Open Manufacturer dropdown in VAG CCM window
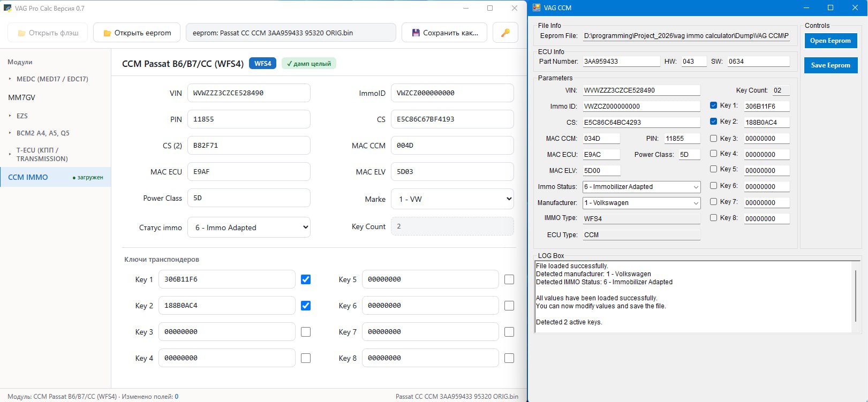Viewport: 868px width, 402px height. pyautogui.click(x=641, y=203)
